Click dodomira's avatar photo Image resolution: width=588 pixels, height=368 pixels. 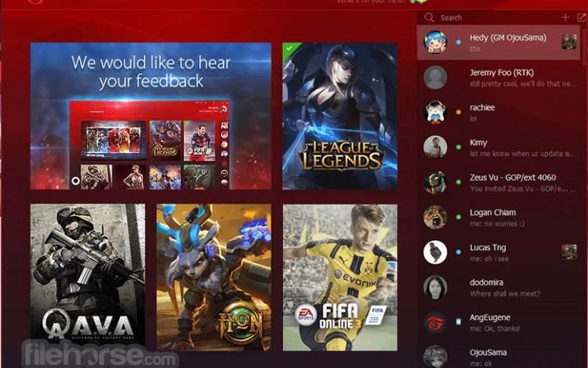point(435,287)
